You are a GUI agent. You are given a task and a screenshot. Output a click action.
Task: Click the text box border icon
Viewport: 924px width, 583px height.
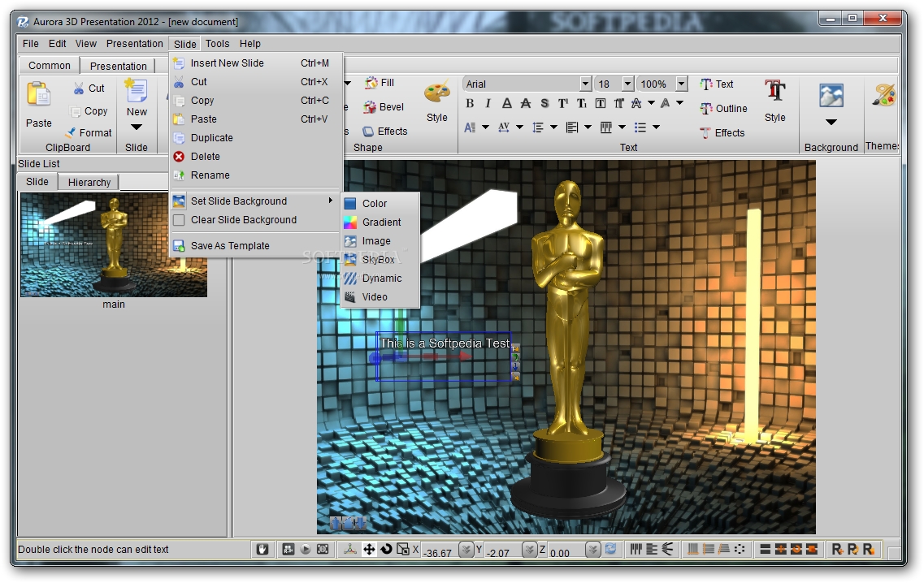[x=601, y=104]
